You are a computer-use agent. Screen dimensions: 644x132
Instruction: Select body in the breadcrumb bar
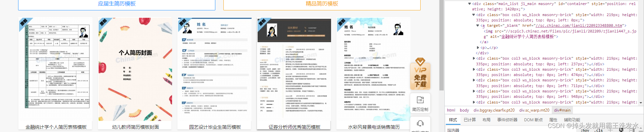point(464,110)
